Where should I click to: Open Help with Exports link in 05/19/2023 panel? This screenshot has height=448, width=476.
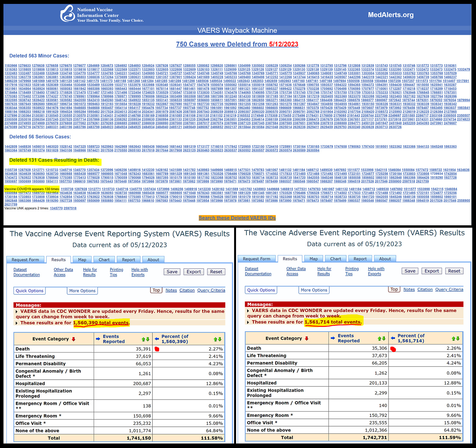[x=376, y=271]
